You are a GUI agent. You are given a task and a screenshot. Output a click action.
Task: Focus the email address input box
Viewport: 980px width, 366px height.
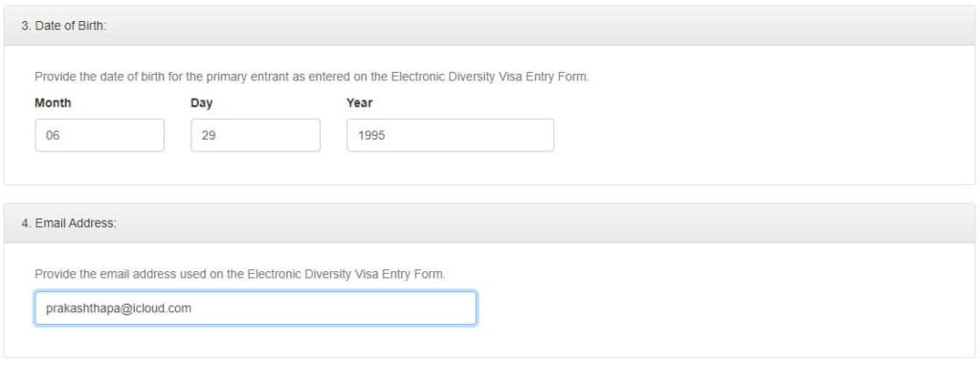point(256,308)
